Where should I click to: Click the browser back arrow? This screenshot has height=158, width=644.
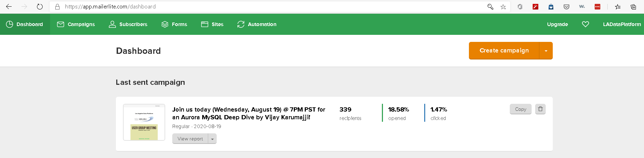9,7
